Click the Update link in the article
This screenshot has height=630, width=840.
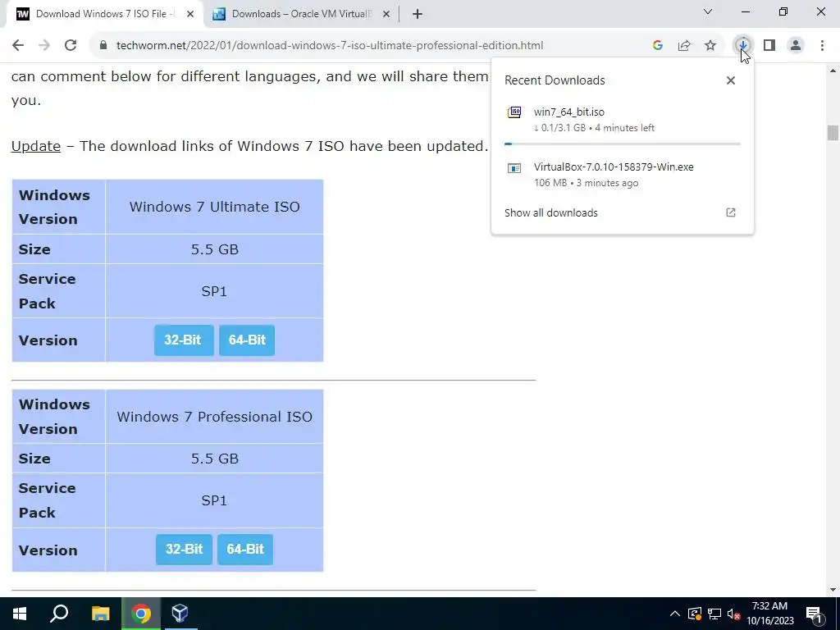(x=36, y=146)
